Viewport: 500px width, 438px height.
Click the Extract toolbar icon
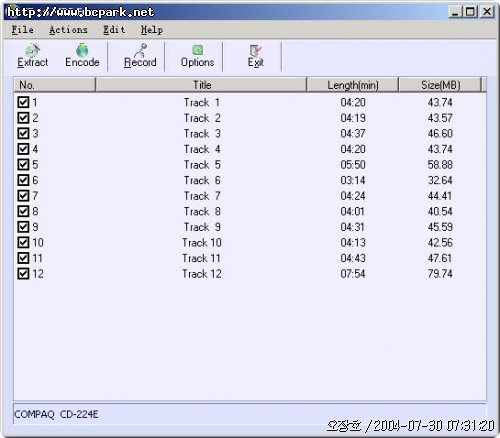pyautogui.click(x=33, y=56)
